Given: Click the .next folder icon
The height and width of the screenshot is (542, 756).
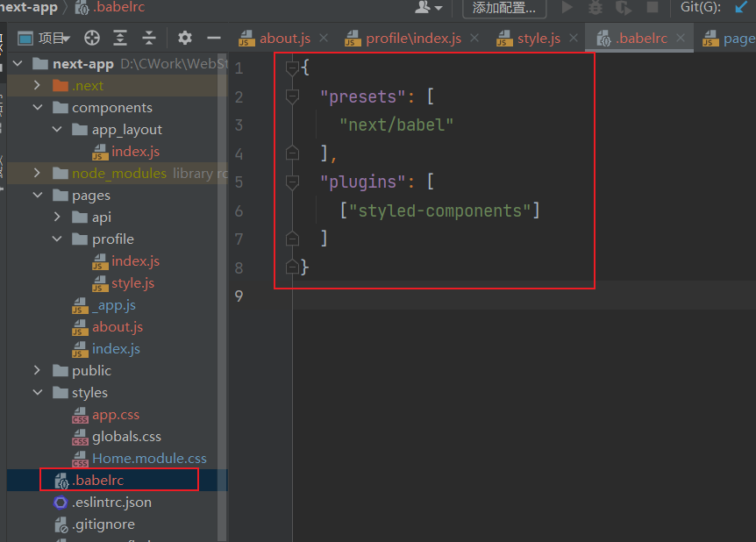Looking at the screenshot, I should click(x=61, y=85).
